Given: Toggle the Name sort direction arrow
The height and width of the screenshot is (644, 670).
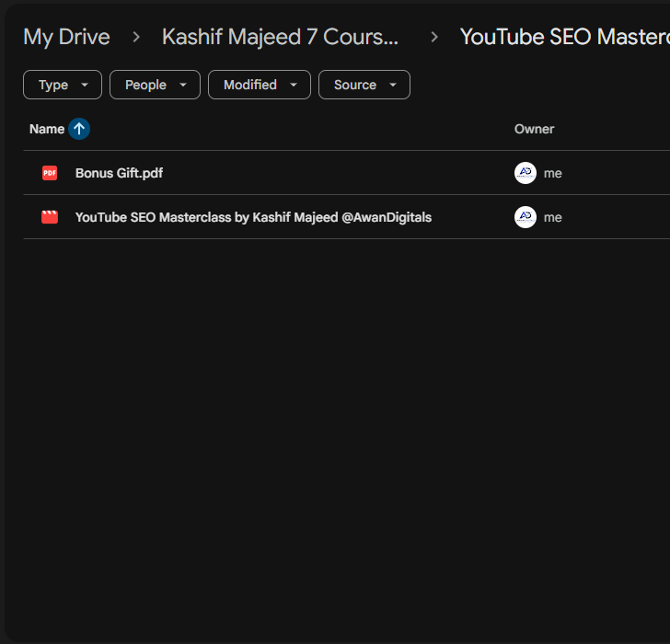Looking at the screenshot, I should 79,129.
